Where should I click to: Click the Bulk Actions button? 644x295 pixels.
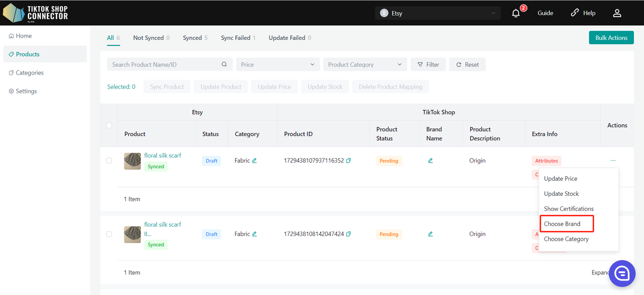(611, 38)
